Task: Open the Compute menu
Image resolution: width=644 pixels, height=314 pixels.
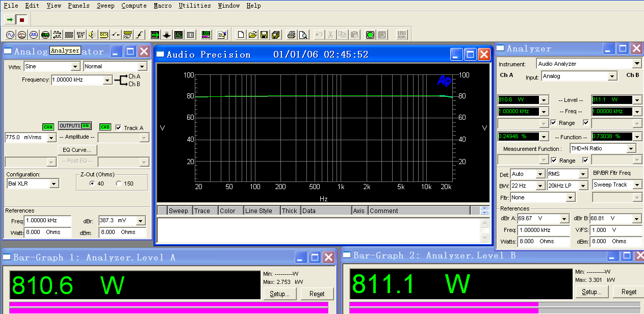Action: point(134,6)
